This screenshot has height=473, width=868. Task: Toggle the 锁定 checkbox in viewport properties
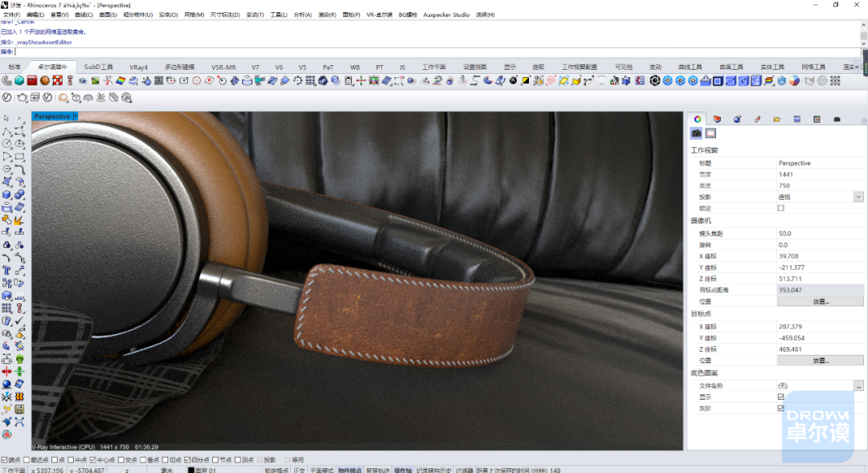pos(780,209)
